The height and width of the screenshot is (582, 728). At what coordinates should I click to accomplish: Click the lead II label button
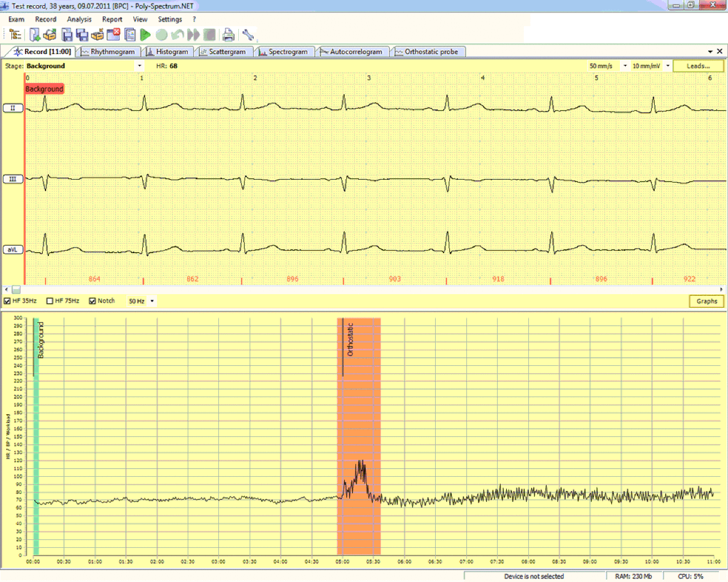[x=13, y=108]
